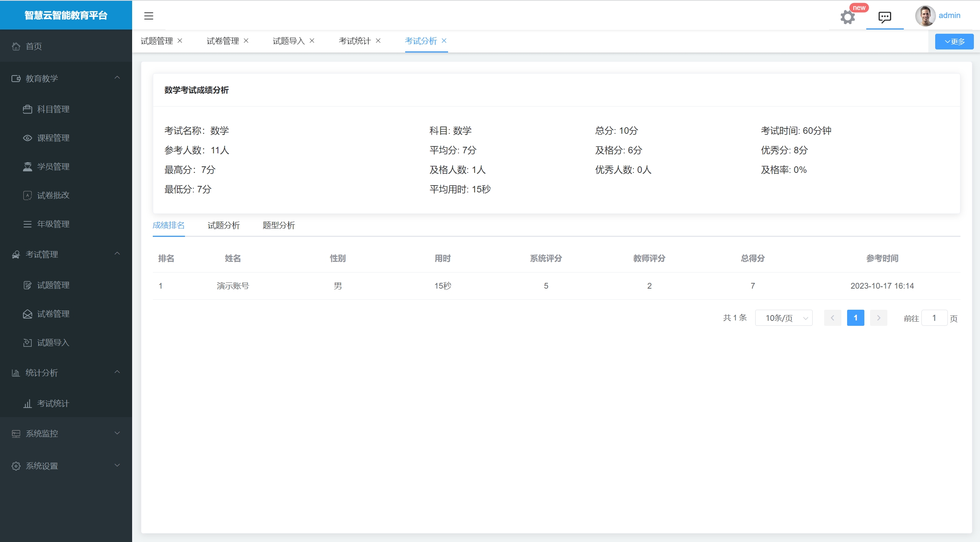Click the hamburger menu collapse icon
Image resolution: width=980 pixels, height=542 pixels.
[149, 16]
